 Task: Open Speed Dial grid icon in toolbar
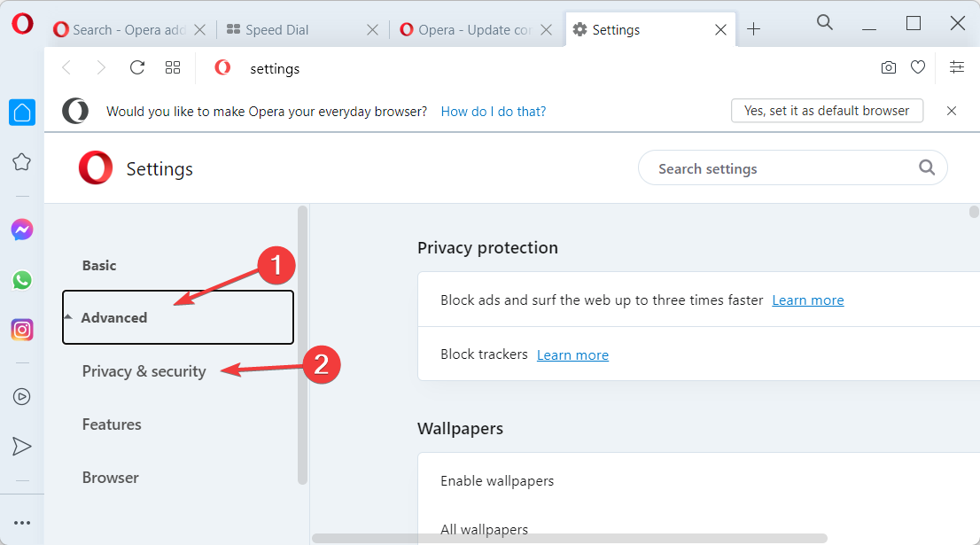(173, 67)
